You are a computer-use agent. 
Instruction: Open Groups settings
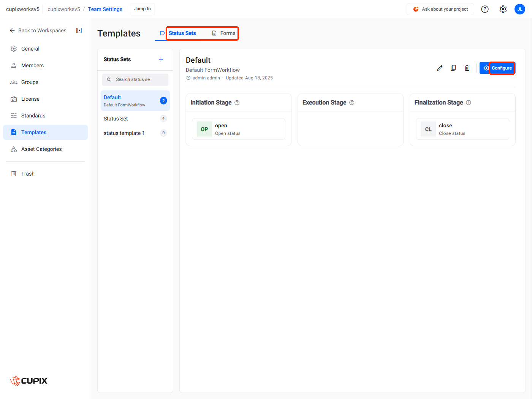(45, 82)
